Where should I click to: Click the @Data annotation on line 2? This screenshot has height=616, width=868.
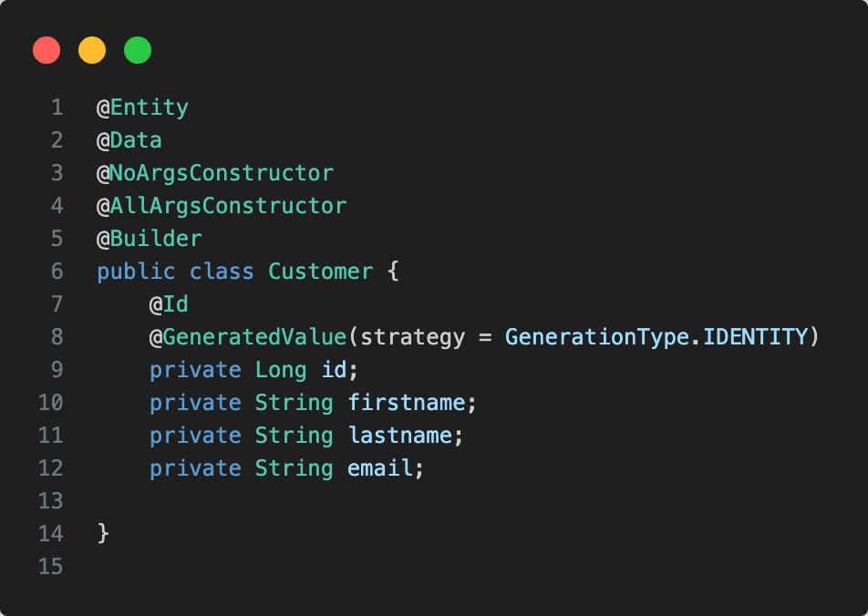click(x=129, y=140)
